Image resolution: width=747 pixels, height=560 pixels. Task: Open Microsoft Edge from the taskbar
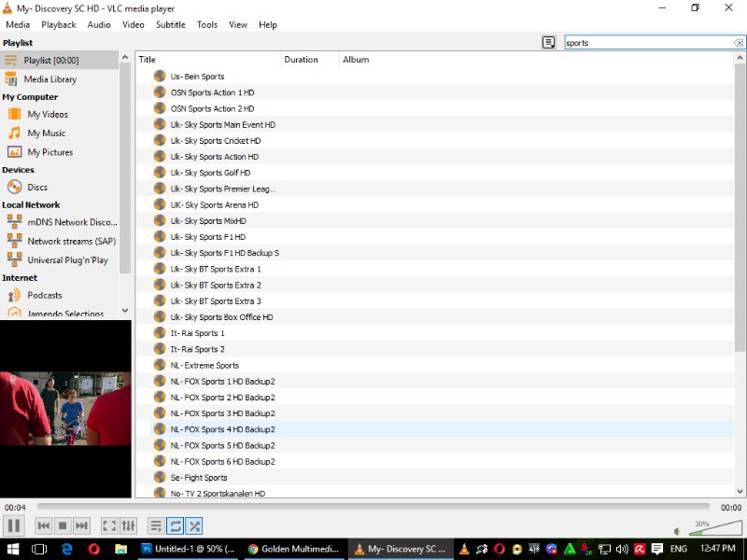pyautogui.click(x=66, y=549)
